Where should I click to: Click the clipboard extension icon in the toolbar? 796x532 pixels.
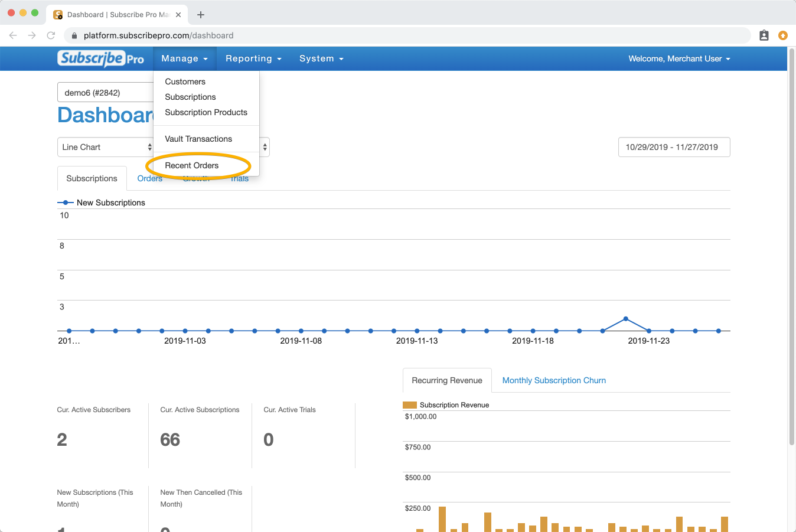pyautogui.click(x=764, y=35)
